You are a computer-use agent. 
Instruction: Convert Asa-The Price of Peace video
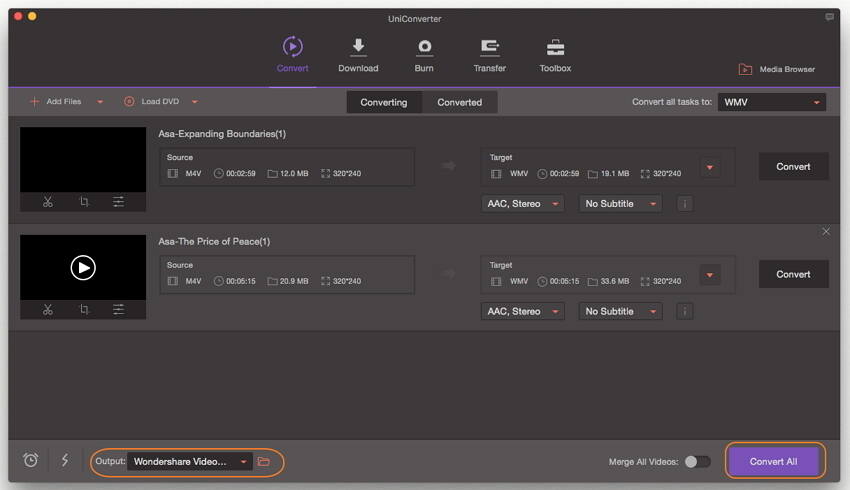(x=793, y=274)
